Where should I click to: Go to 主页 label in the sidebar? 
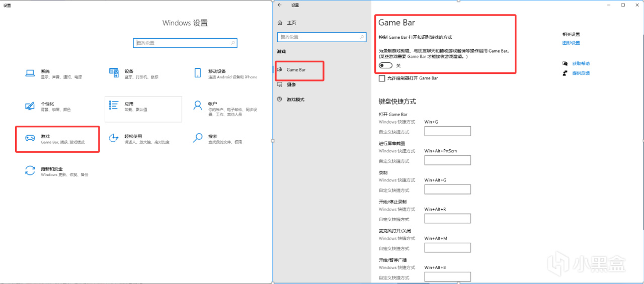tap(291, 23)
